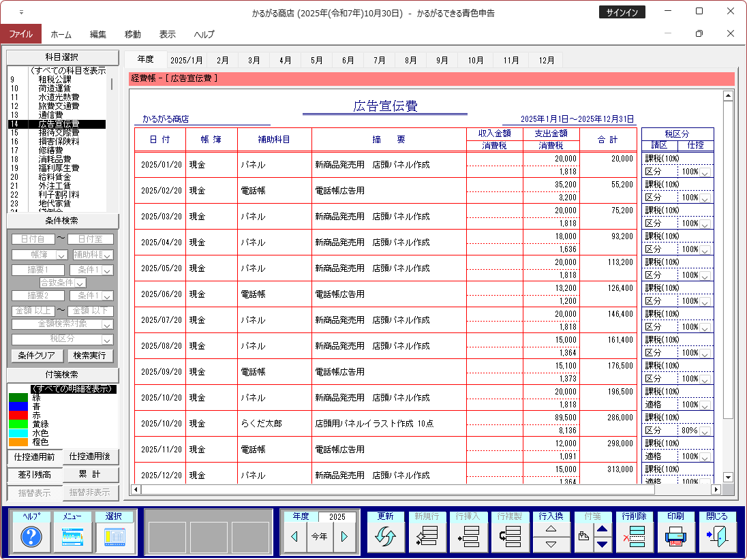Toggle 差引残高 balance display
Viewport: 747px width, 560px height.
(34, 474)
